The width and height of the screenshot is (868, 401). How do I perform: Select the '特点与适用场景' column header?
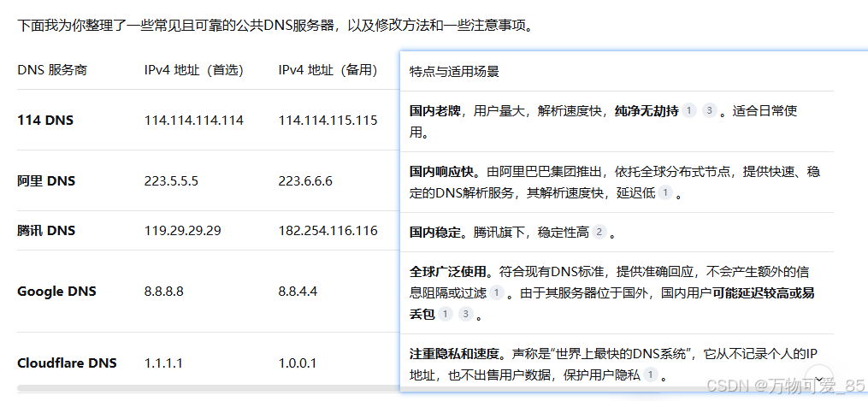[454, 72]
